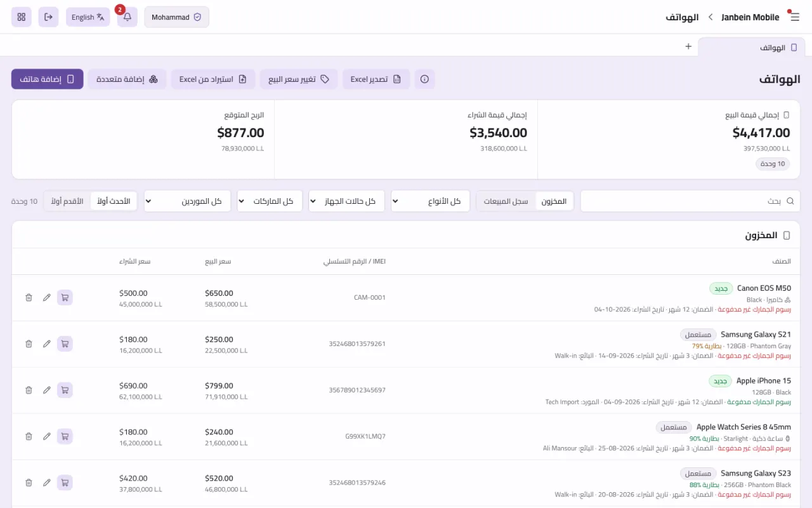Viewport: 812px width, 508px height.
Task: Edit the Samsung Galaxy S23 entry
Action: [x=46, y=483]
